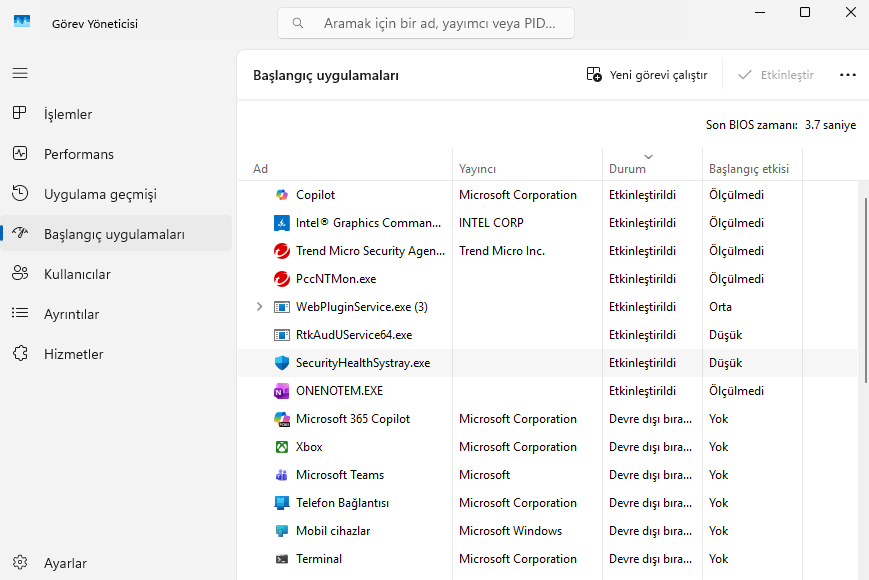Screen dimensions: 869x580
Task: Click the Intel Graphics Command icon
Action: (x=282, y=223)
